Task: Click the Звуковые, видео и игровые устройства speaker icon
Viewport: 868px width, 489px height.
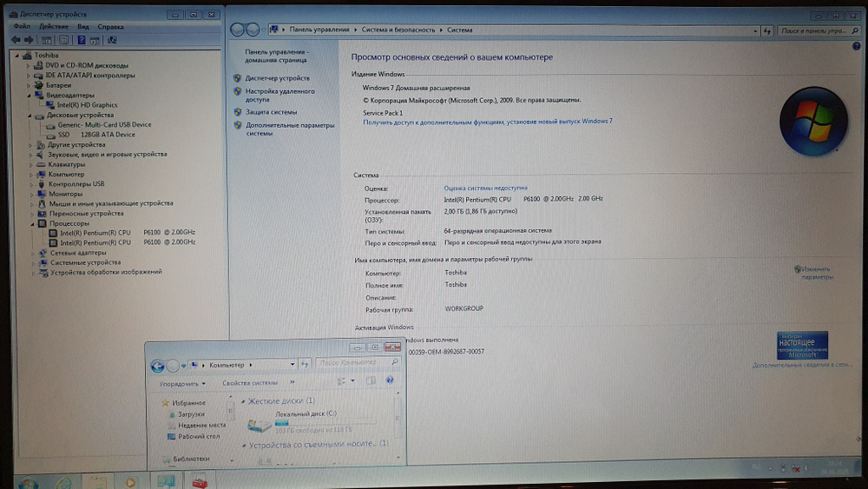Action: pos(41,155)
